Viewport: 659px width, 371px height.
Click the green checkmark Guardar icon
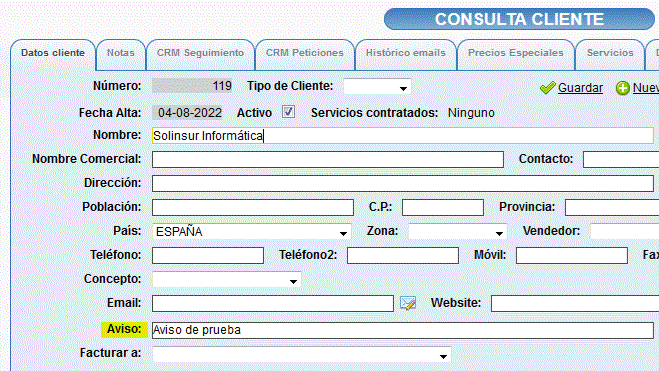pos(548,87)
